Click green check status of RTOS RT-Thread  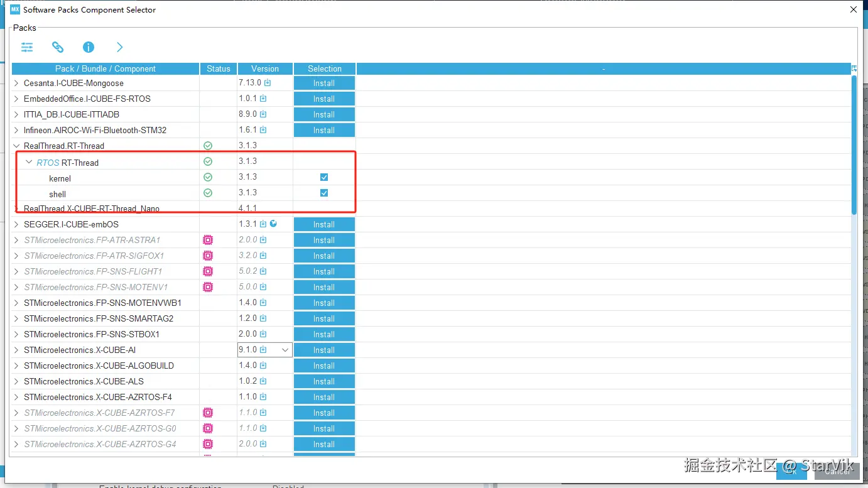point(208,161)
